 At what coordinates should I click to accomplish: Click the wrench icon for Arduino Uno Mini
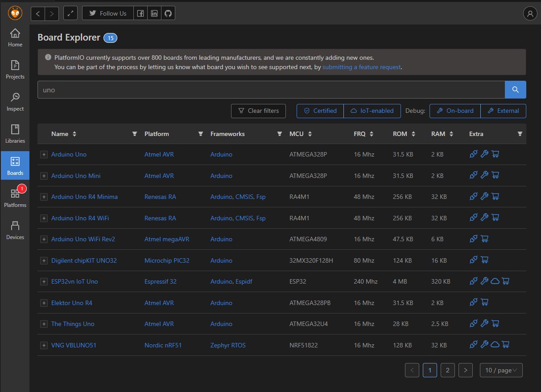coord(484,175)
